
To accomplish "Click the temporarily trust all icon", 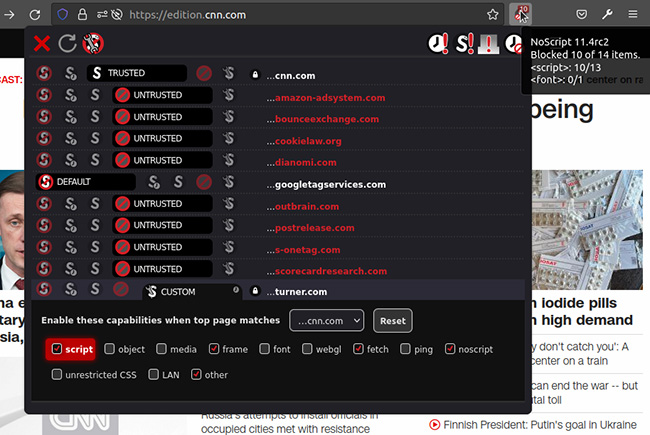I will 438,44.
